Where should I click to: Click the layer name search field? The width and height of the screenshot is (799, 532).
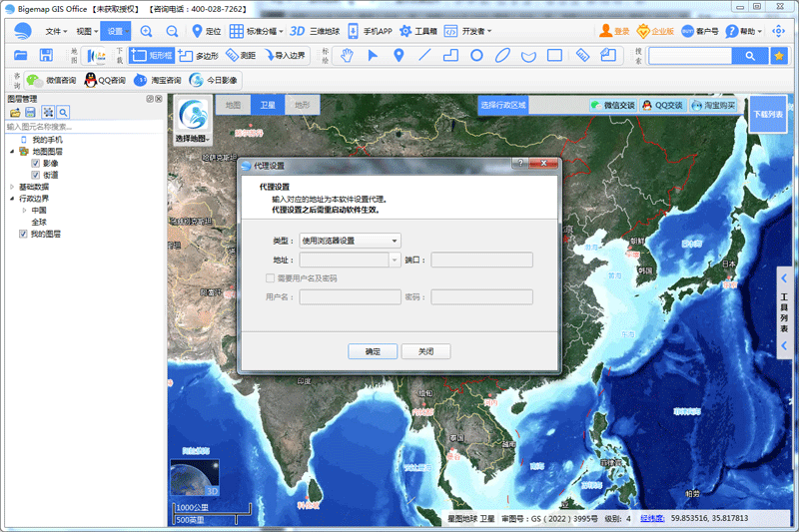coord(84,126)
